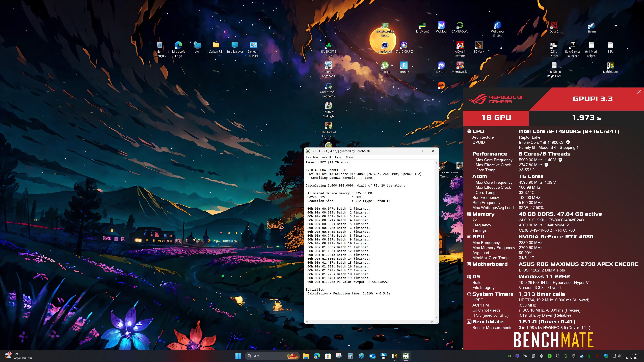Select the Yeni Metin Belgesi (2) file
The image size is (644, 362).
click(554, 69)
